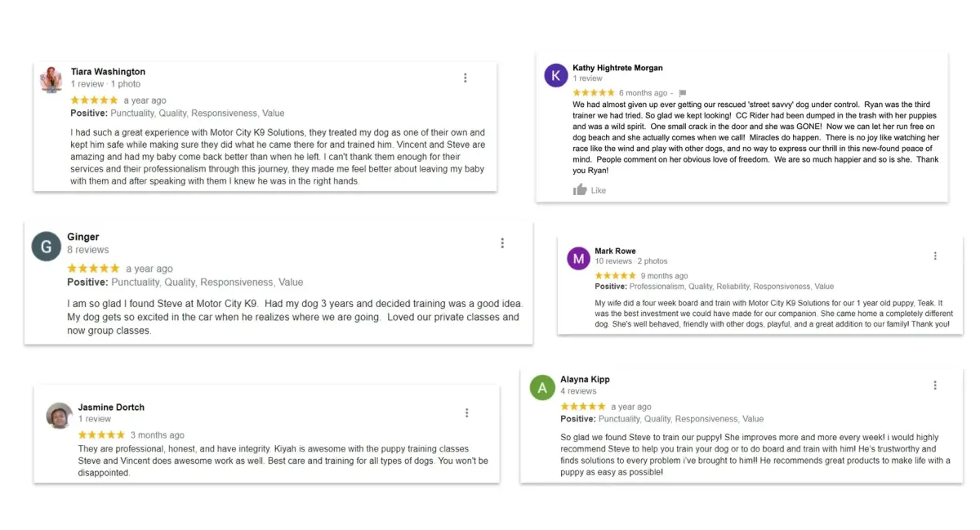This screenshot has width=980, height=530.
Task: Click the thumbs-up Like icon on Kathy's review
Action: (x=580, y=190)
